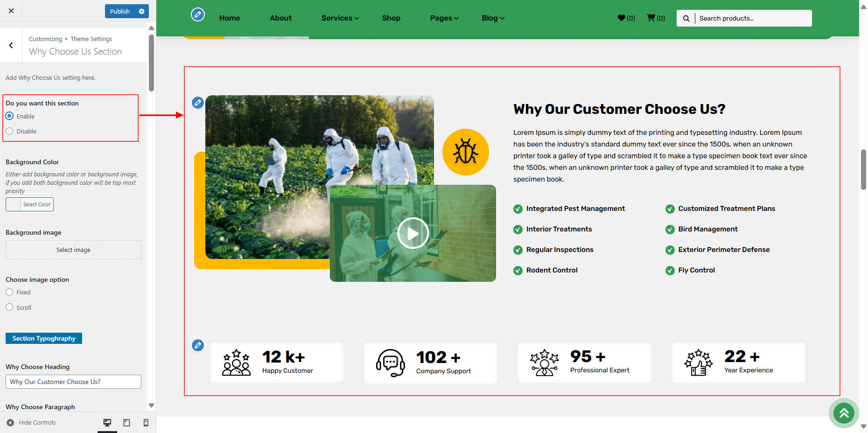
Task: Open the wishlist heart icon in header
Action: pos(621,18)
